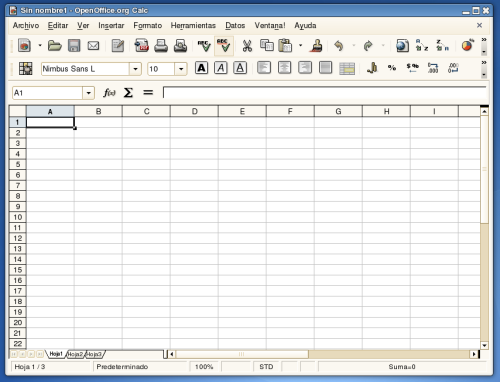Apply standard number format icon
500x382 pixels.
[x=412, y=68]
